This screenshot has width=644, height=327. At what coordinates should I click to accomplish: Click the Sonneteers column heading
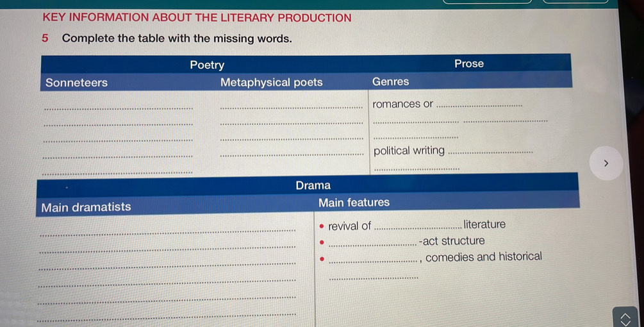pyautogui.click(x=77, y=83)
